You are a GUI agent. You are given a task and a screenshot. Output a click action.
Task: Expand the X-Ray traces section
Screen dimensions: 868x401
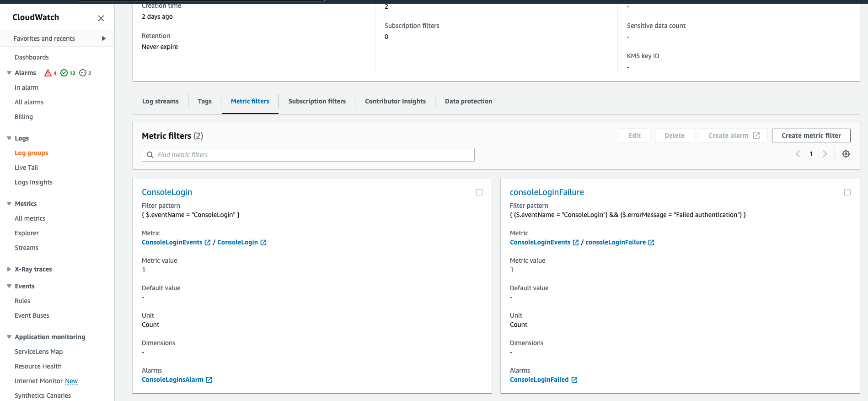tap(9, 269)
